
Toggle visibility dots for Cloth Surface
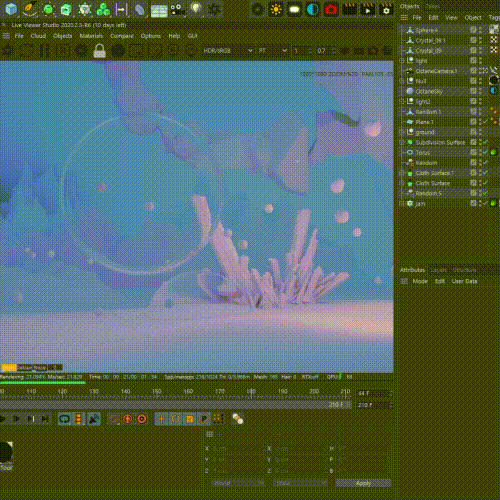[481, 183]
